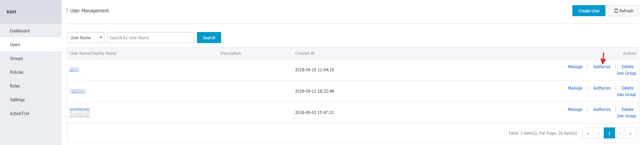The image size is (644, 145).
Task: Go to the next page arrow
Action: pos(620,133)
